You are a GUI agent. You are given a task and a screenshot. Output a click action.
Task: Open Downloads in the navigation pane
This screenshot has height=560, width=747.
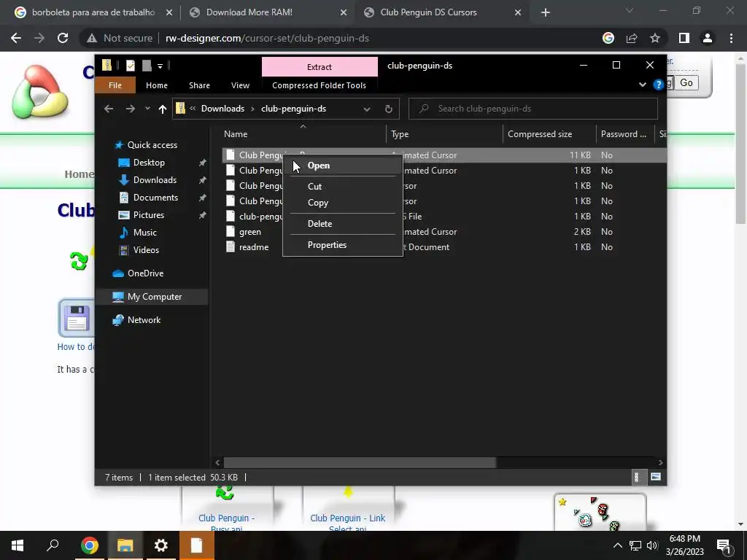point(155,180)
